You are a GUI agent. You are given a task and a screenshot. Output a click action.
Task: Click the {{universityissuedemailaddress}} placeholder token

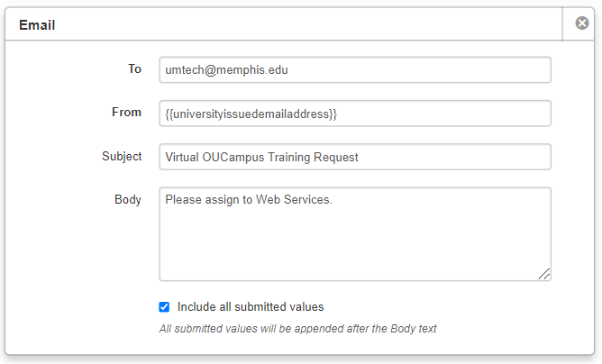[x=251, y=114]
